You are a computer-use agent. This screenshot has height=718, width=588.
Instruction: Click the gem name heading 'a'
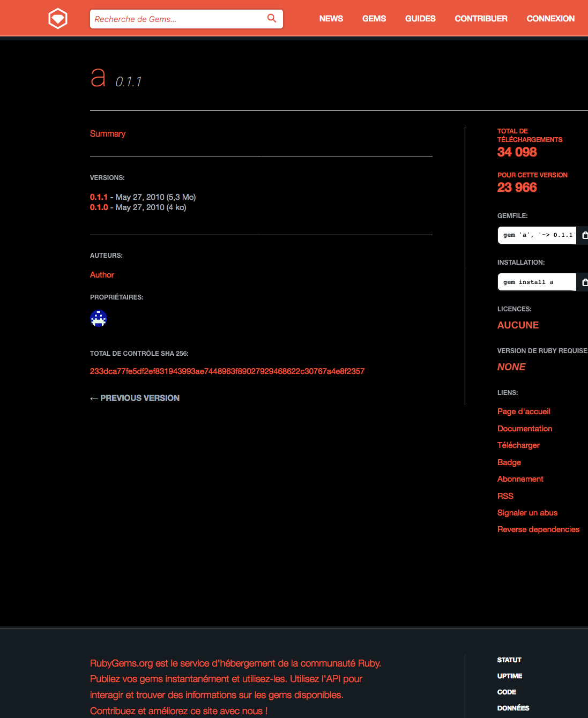[98, 78]
